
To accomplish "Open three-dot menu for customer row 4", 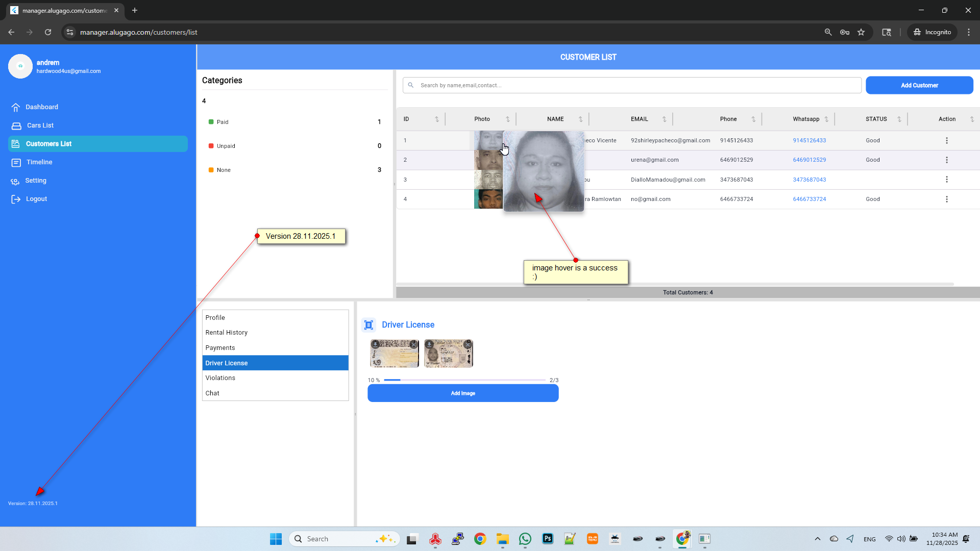I will tap(946, 199).
